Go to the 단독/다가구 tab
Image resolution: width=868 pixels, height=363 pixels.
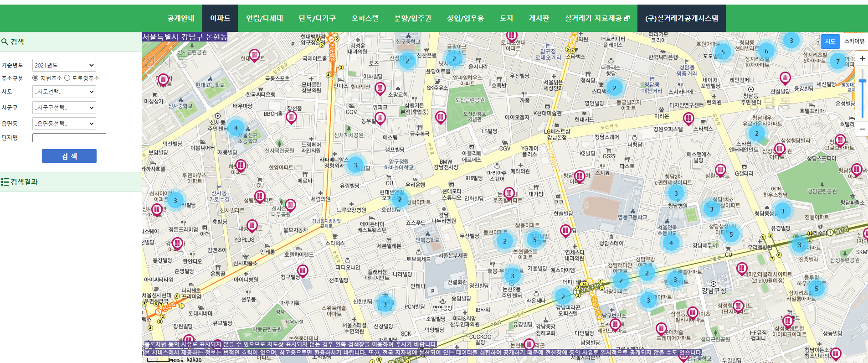317,18
